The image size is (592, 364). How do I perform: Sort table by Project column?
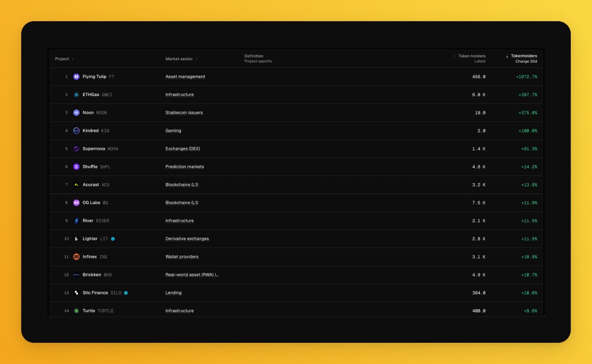coord(65,59)
